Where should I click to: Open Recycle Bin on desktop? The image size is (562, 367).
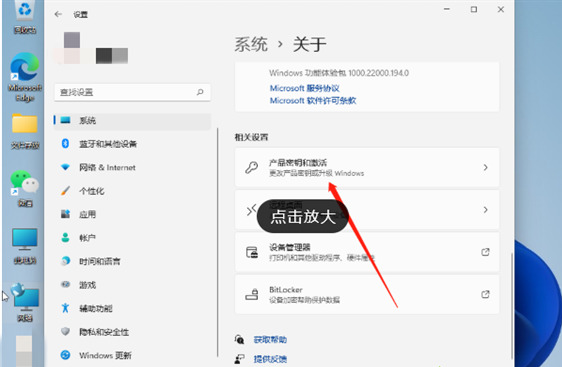(25, 16)
